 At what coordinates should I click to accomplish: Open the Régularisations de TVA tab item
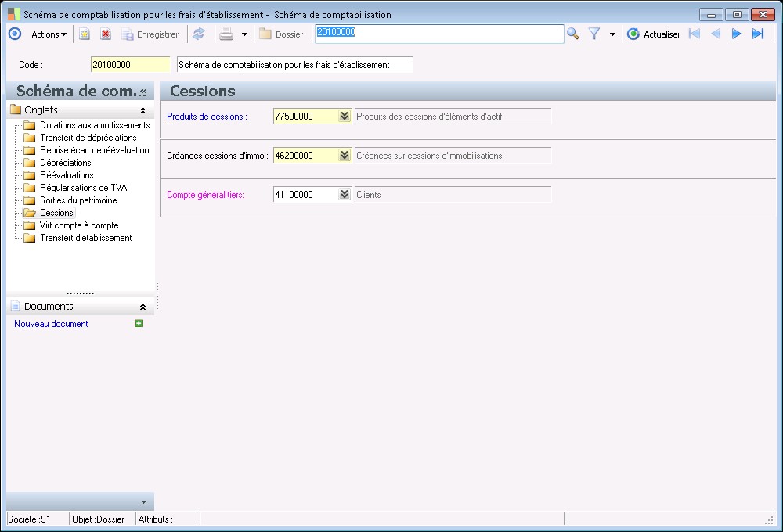click(83, 188)
